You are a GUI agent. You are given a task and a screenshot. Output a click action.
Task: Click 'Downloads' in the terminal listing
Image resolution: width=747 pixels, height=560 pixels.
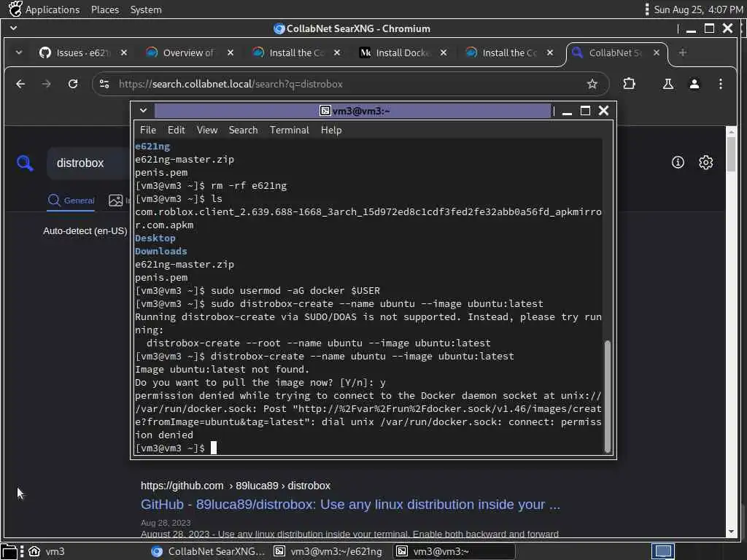pyautogui.click(x=161, y=251)
